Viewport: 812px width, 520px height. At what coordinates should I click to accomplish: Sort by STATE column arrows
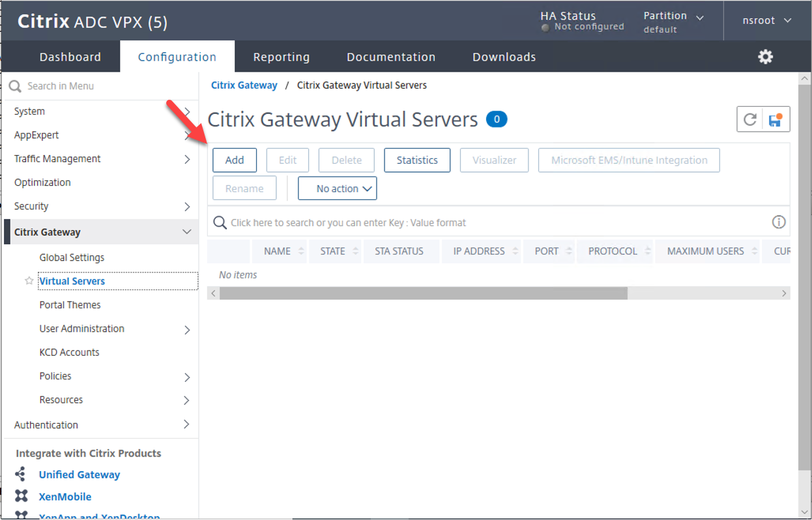click(355, 251)
